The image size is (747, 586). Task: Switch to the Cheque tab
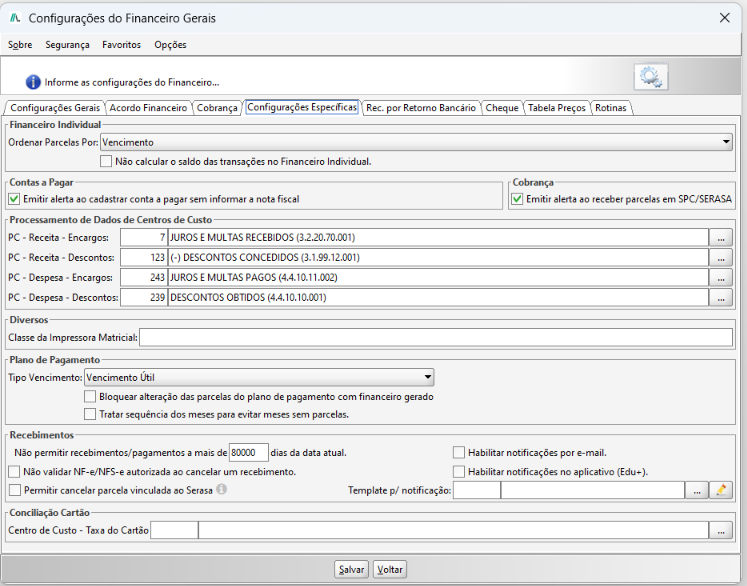[x=502, y=108]
